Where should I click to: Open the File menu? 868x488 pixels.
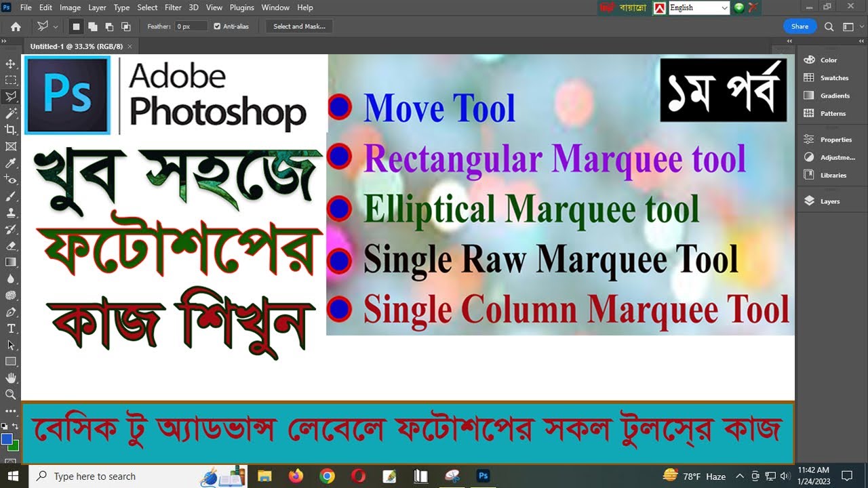point(26,7)
